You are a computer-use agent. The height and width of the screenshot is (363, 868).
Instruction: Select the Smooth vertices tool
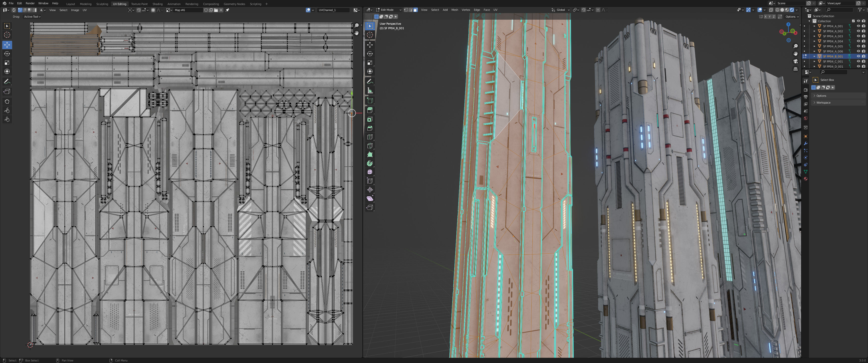pyautogui.click(x=370, y=172)
